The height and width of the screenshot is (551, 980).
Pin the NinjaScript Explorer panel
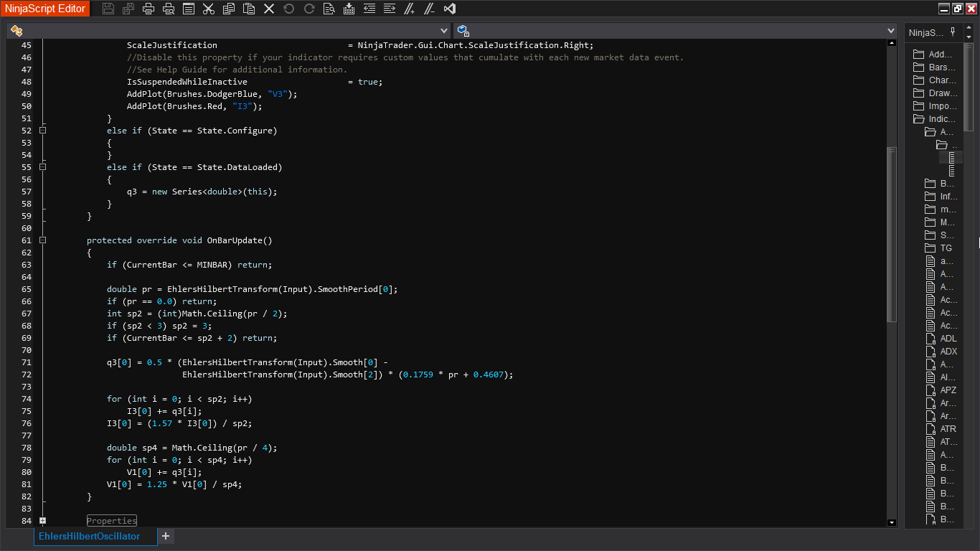click(x=953, y=32)
